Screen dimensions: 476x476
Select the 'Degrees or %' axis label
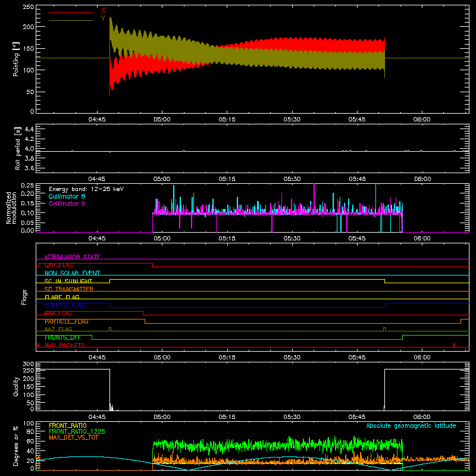pos(16,446)
